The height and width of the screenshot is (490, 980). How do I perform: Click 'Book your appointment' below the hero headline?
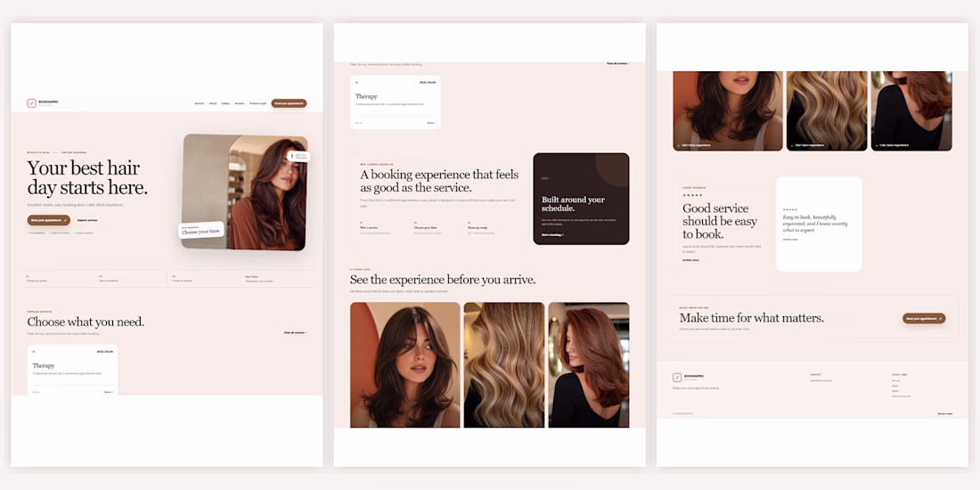coord(49,220)
